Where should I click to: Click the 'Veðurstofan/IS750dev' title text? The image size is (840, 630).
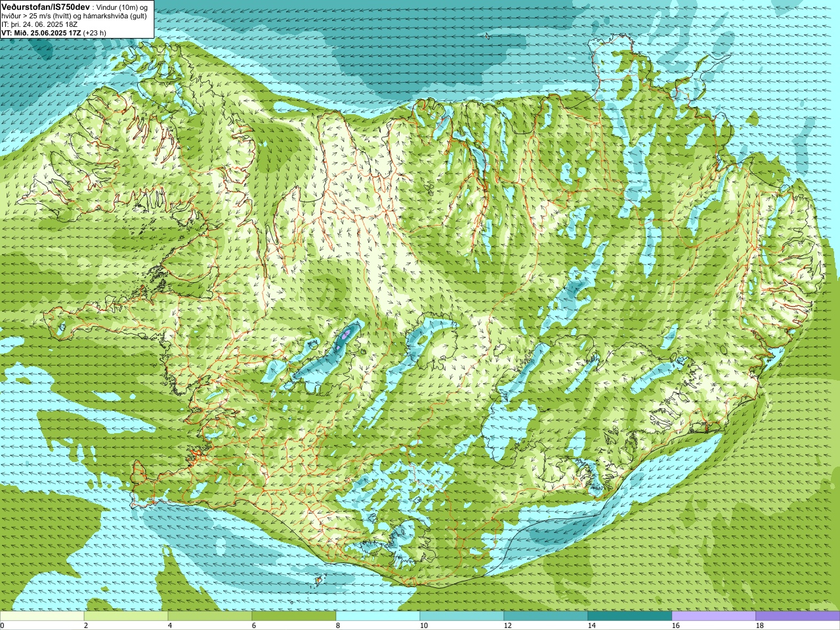coord(46,6)
